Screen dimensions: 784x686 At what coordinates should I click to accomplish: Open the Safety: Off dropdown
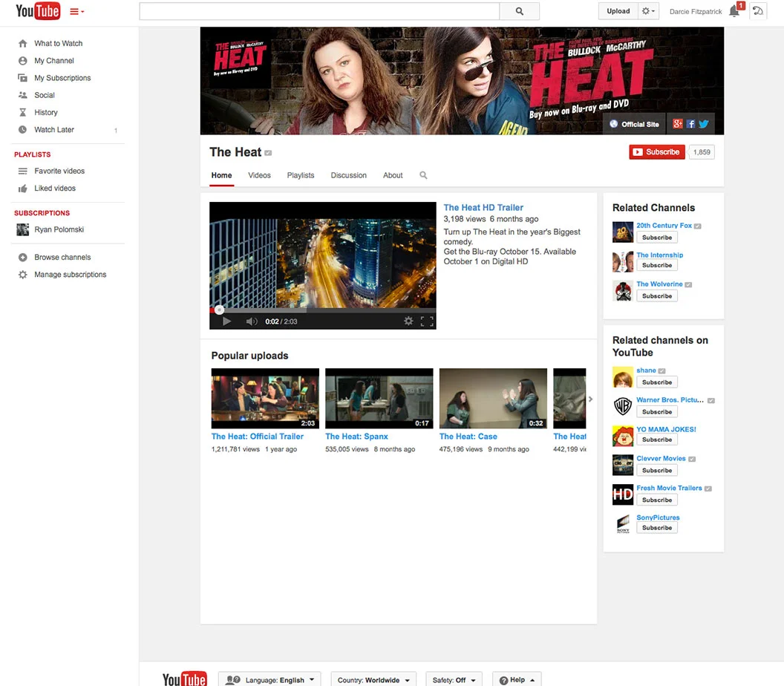tap(454, 680)
